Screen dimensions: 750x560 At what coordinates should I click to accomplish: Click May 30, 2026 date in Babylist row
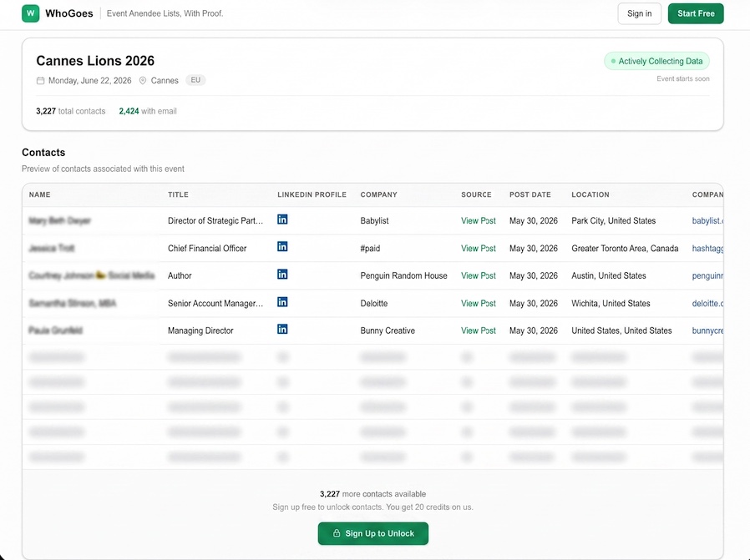534,221
